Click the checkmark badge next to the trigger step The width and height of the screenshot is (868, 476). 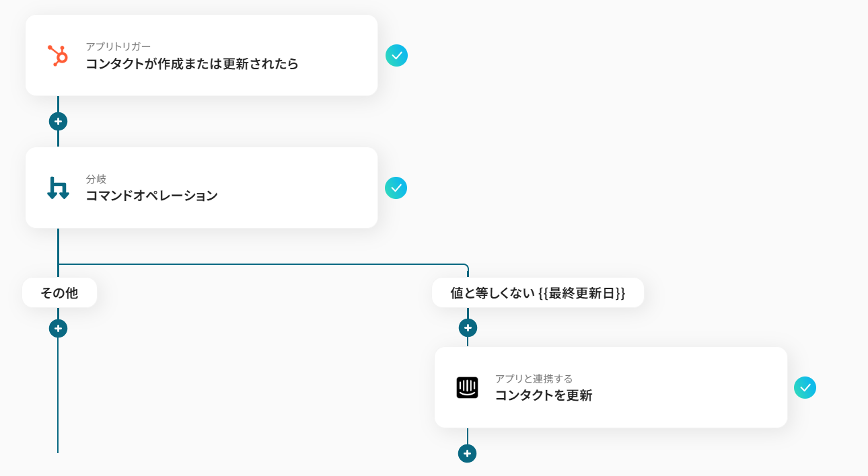(396, 56)
